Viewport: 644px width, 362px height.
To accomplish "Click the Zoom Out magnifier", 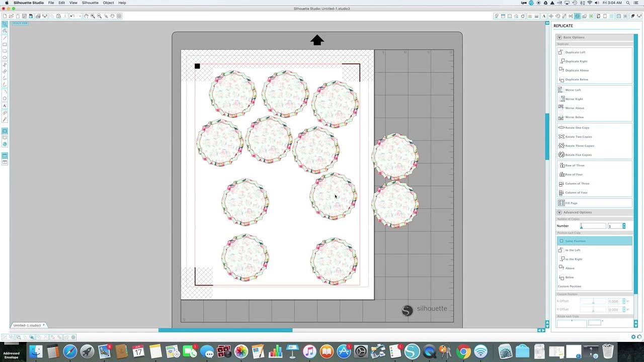I will click(x=99, y=16).
